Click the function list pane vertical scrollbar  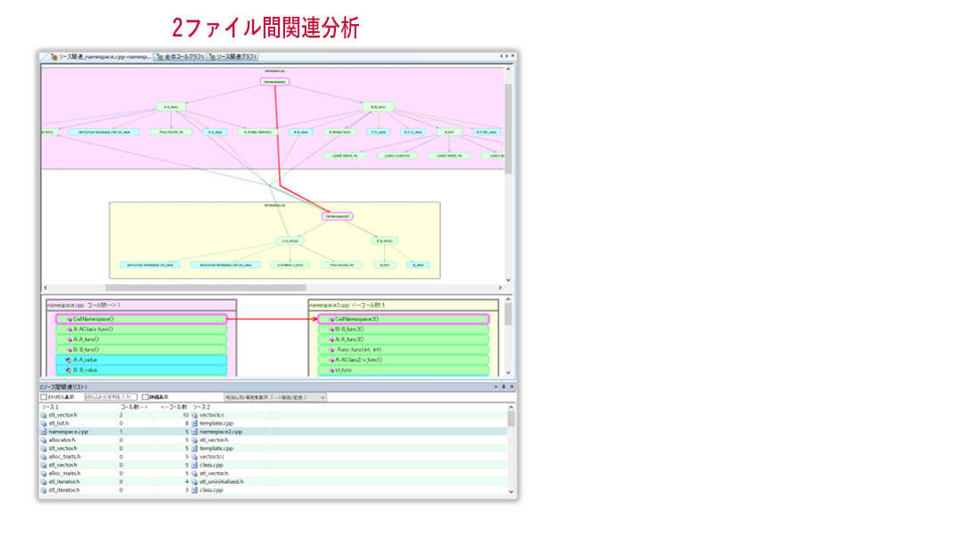pyautogui.click(x=508, y=314)
